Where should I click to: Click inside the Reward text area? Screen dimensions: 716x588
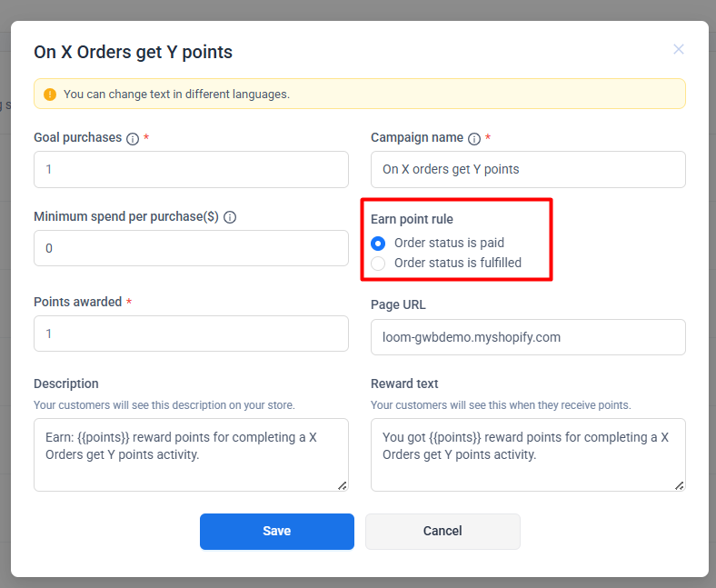[528, 454]
